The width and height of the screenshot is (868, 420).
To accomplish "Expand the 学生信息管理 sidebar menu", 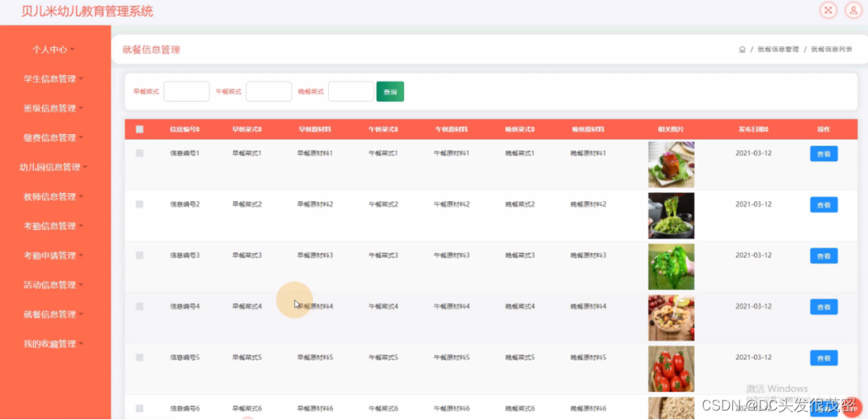I will (53, 79).
